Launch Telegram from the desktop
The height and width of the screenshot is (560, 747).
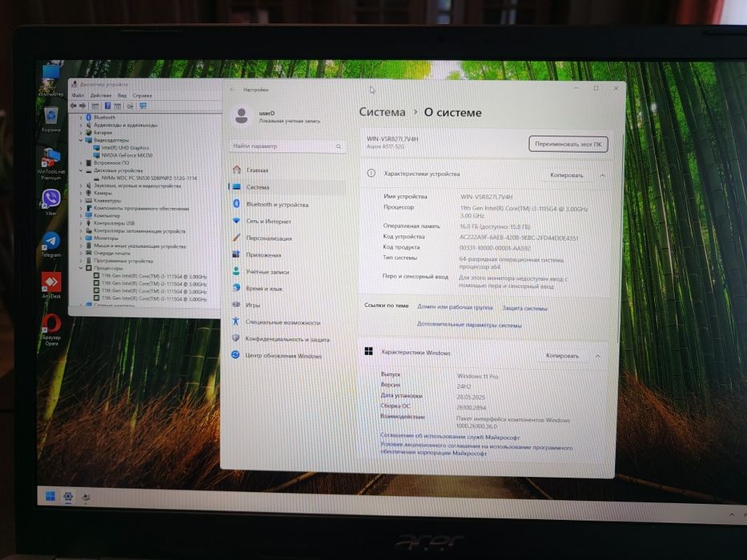click(51, 243)
